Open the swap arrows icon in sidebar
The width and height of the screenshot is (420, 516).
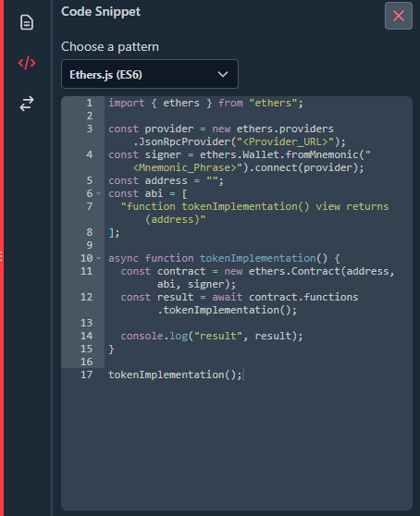[x=27, y=104]
